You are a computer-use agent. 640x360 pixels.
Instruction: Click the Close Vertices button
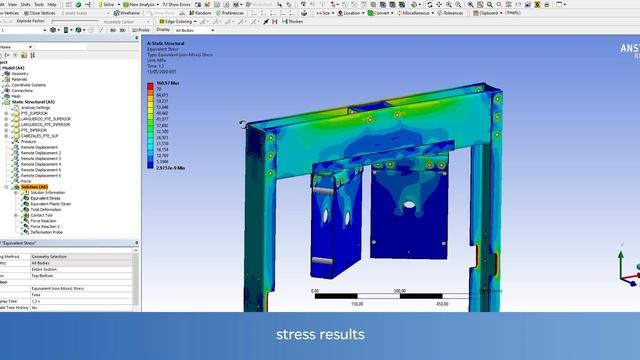coord(40,13)
